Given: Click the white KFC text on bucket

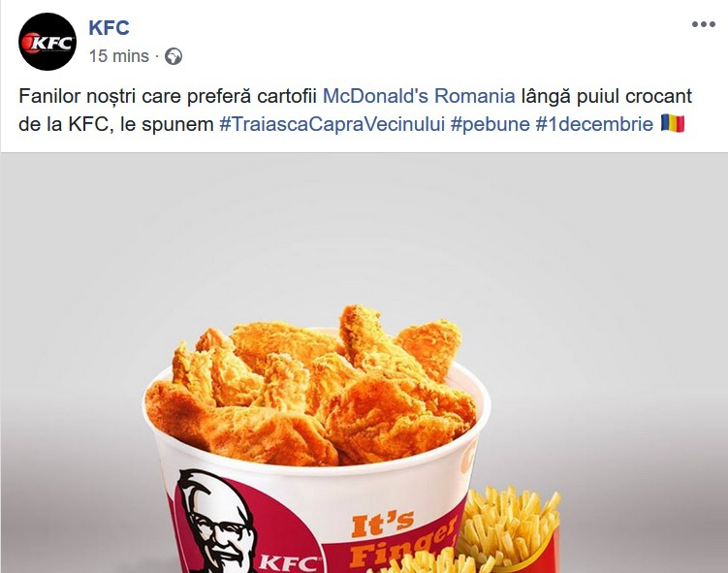Looking at the screenshot, I should tap(289, 562).
